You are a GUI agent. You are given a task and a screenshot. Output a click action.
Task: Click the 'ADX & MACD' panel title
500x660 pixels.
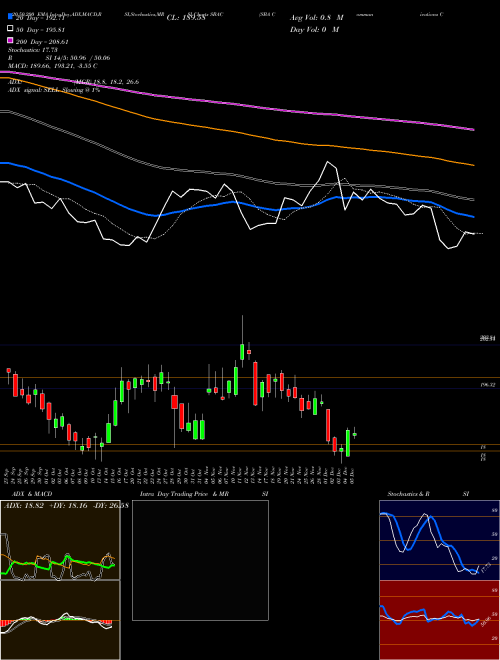(32, 494)
